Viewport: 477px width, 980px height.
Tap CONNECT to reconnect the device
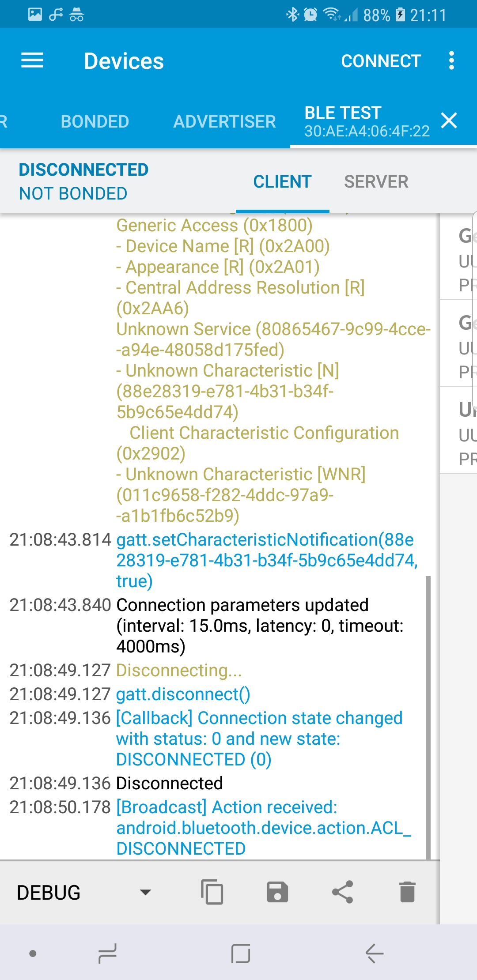(x=381, y=60)
